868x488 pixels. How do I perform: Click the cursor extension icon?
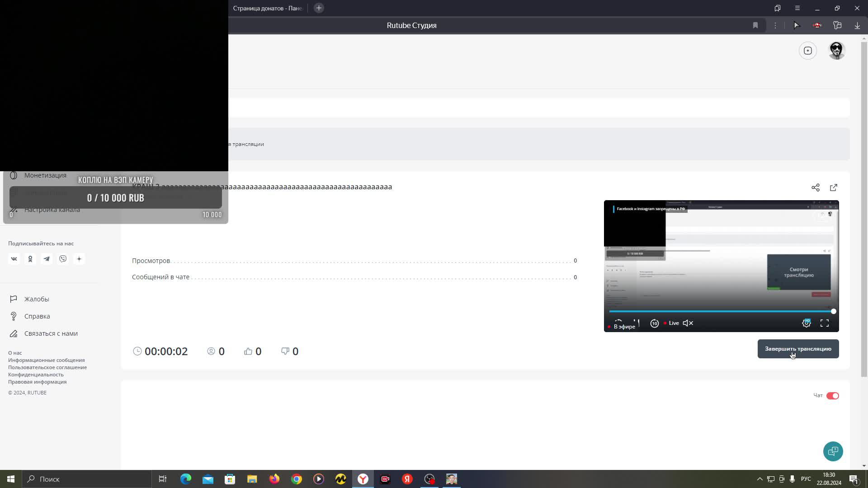coord(797,25)
